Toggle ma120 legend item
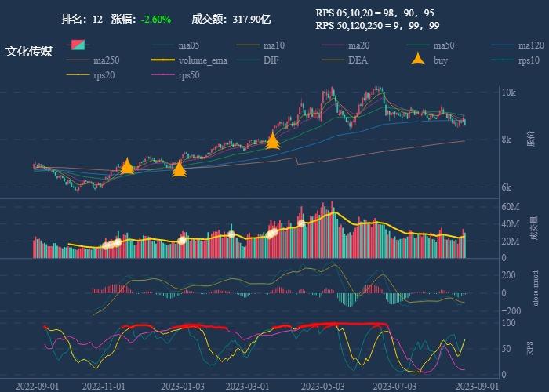Screen dimensions: 549x392 coord(518,45)
